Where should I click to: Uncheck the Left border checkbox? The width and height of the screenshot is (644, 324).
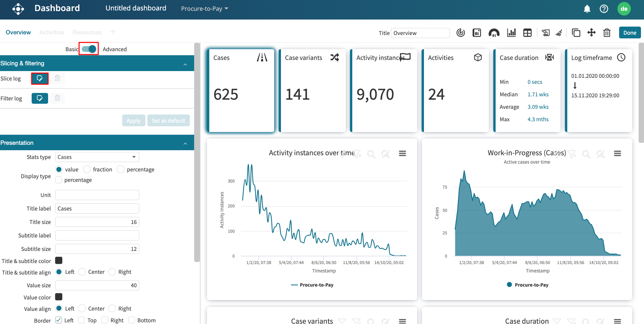(x=59, y=320)
